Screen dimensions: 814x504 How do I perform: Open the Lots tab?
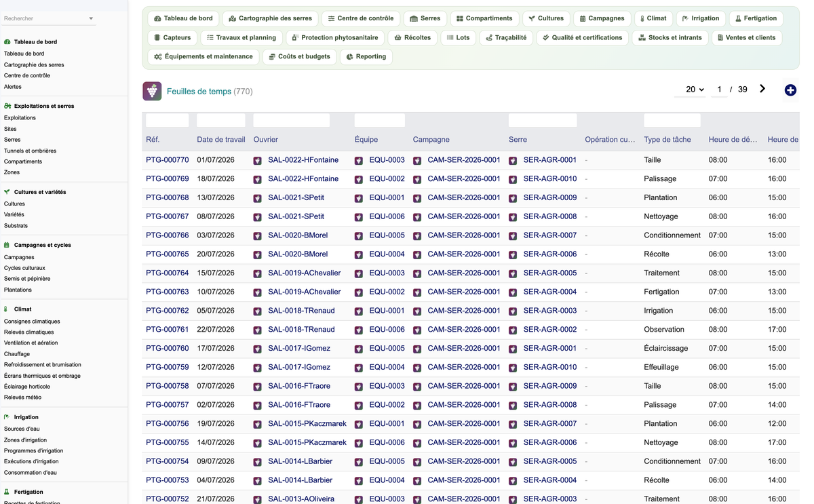point(458,37)
